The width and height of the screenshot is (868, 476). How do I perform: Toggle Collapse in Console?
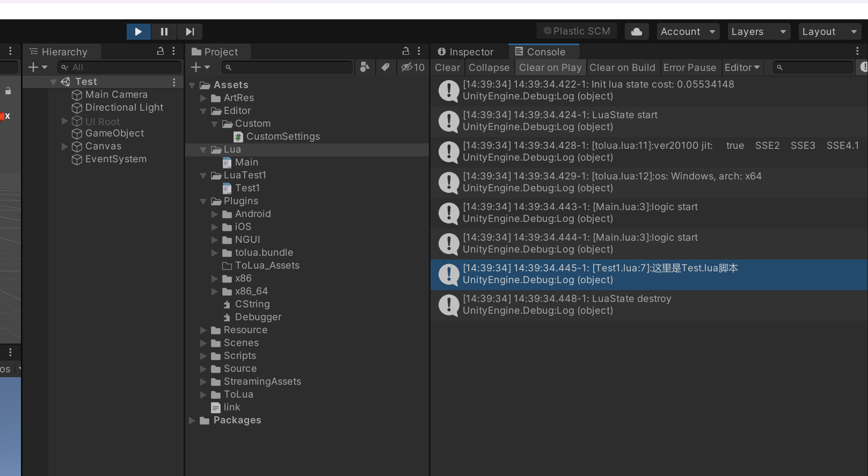point(489,67)
